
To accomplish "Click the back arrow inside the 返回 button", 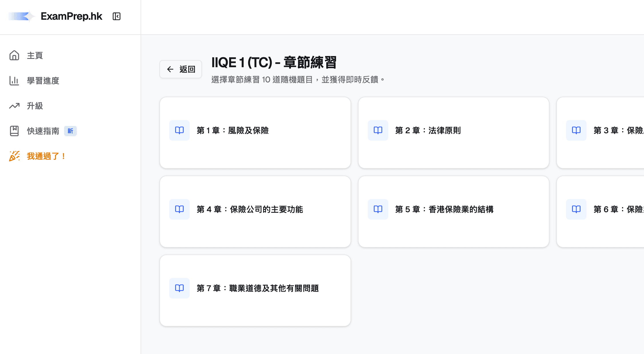I will 170,69.
